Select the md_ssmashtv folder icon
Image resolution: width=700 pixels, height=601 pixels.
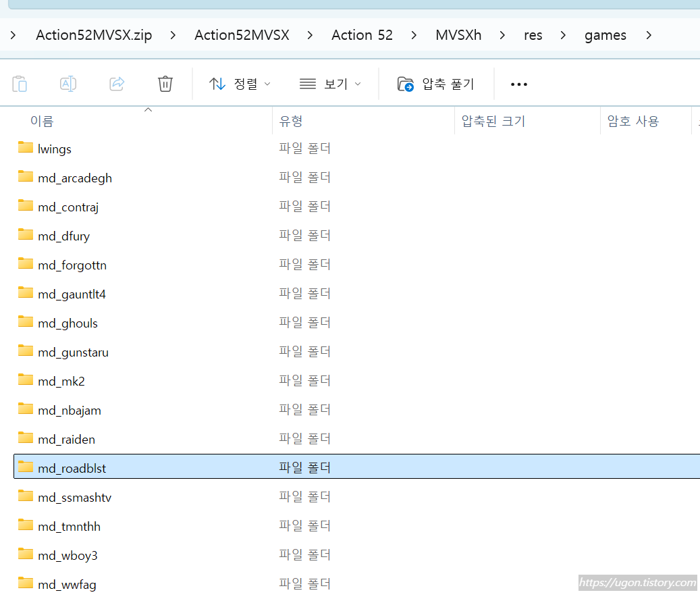tap(26, 496)
